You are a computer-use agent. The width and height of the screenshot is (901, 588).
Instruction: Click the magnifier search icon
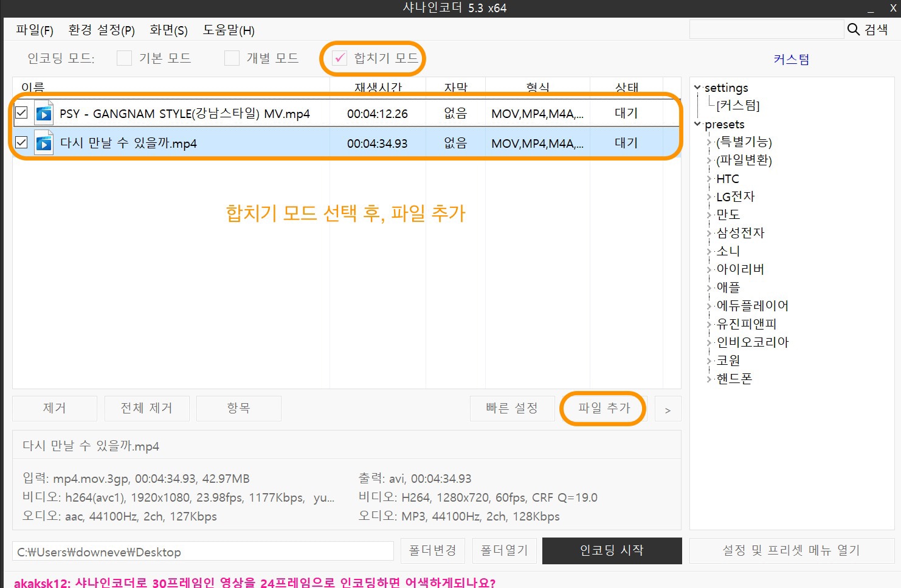tap(854, 29)
